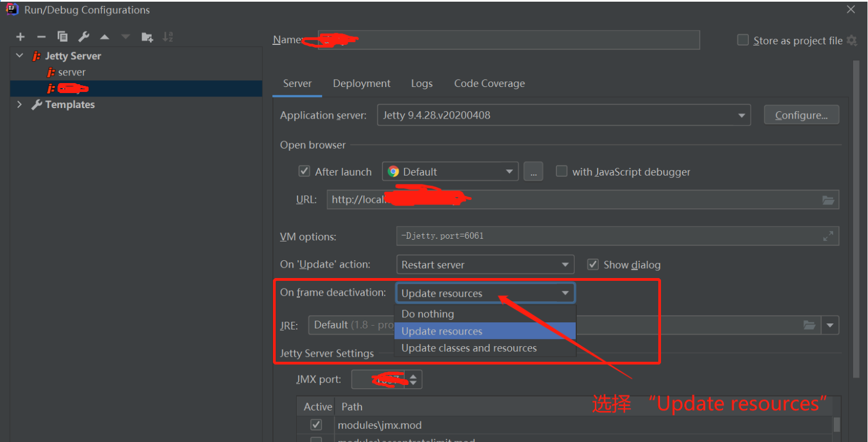Screen dimensions: 868x442
Task: Remove configuration with minus icon
Action: pyautogui.click(x=42, y=37)
